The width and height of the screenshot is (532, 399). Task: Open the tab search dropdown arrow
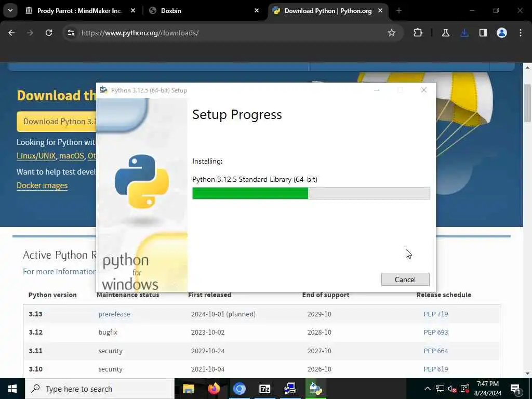10,10
